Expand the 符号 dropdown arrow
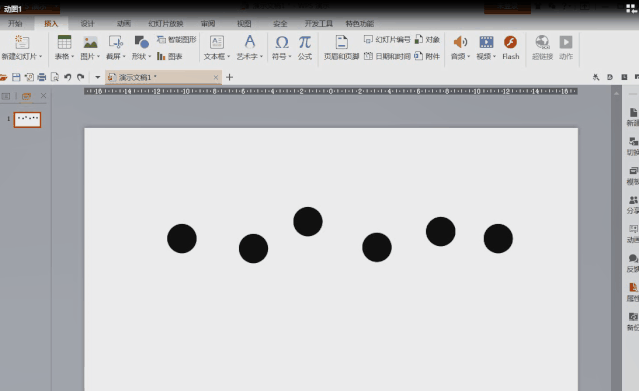 pyautogui.click(x=290, y=56)
